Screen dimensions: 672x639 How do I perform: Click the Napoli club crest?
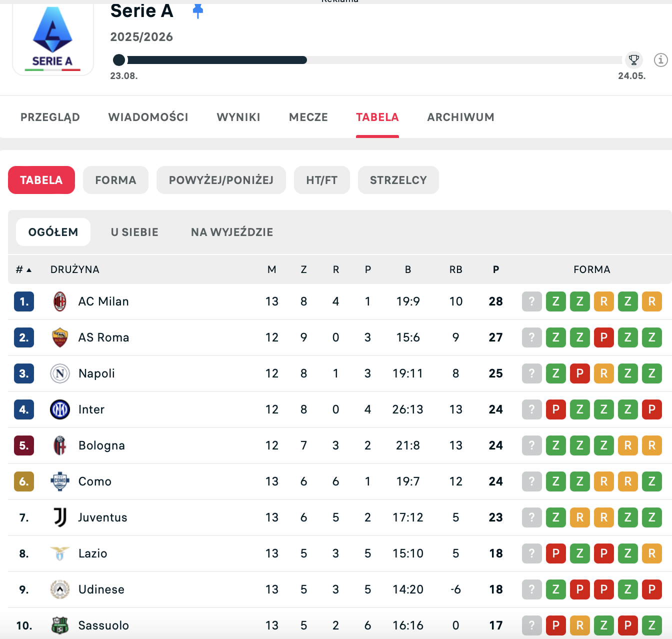click(59, 373)
